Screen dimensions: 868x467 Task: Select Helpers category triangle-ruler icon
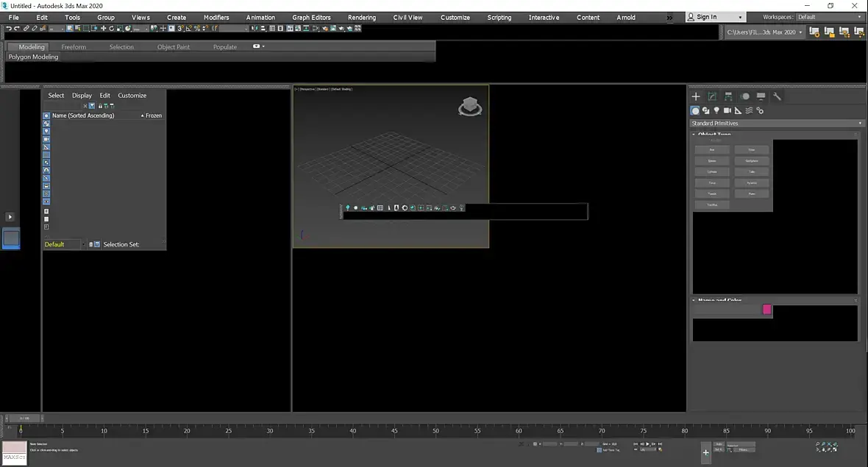click(738, 110)
